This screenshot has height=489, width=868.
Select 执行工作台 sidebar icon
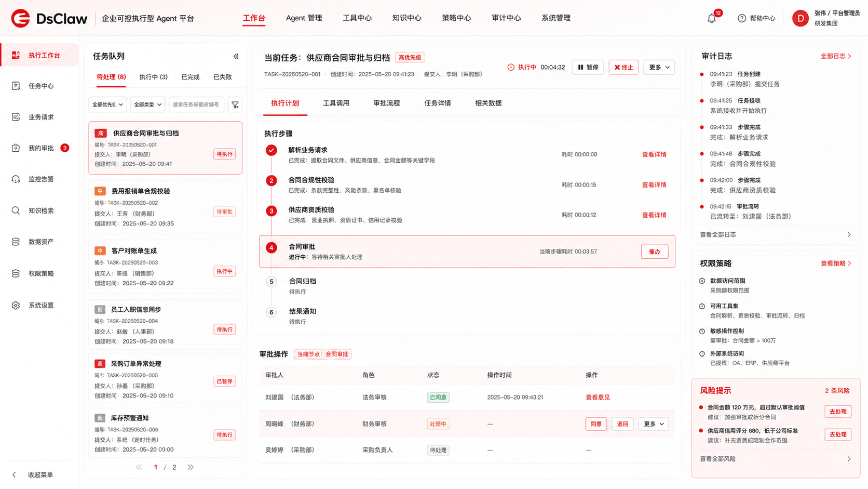pyautogui.click(x=16, y=55)
